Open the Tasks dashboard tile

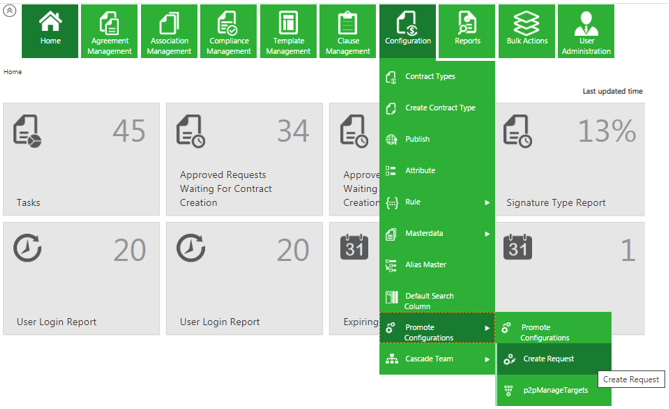coord(81,160)
